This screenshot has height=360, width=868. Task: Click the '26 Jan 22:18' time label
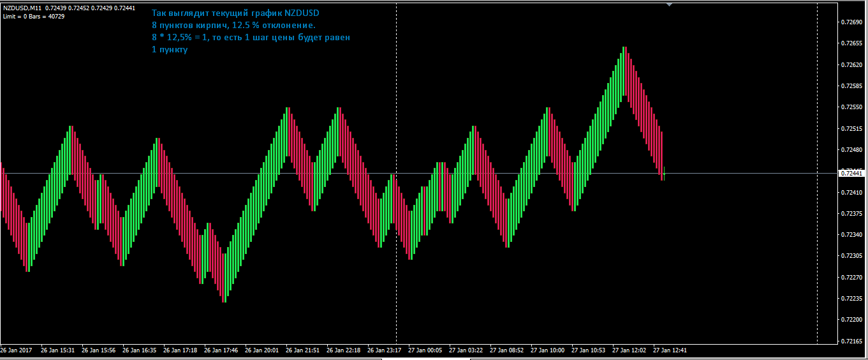pyautogui.click(x=343, y=350)
